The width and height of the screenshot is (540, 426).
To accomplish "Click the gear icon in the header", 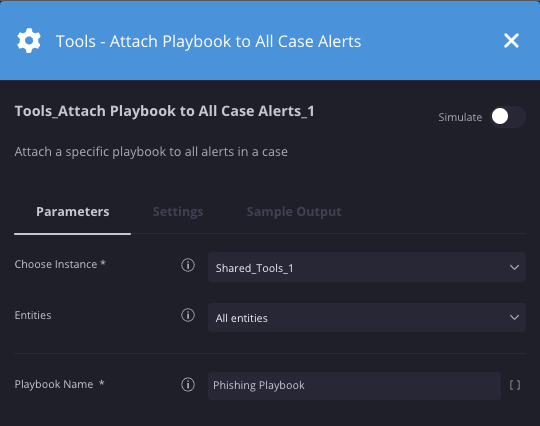I will tap(29, 41).
